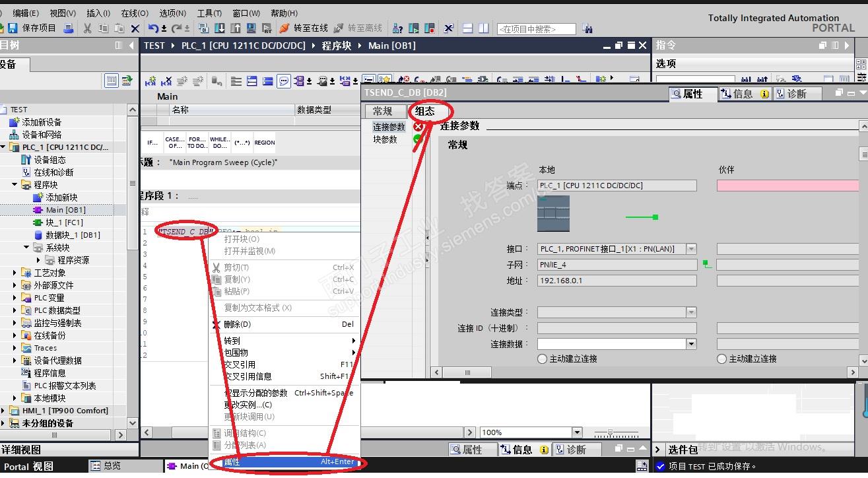Select 设备和网络 in project tree
Viewport: 868px width, 478px height.
click(36, 135)
